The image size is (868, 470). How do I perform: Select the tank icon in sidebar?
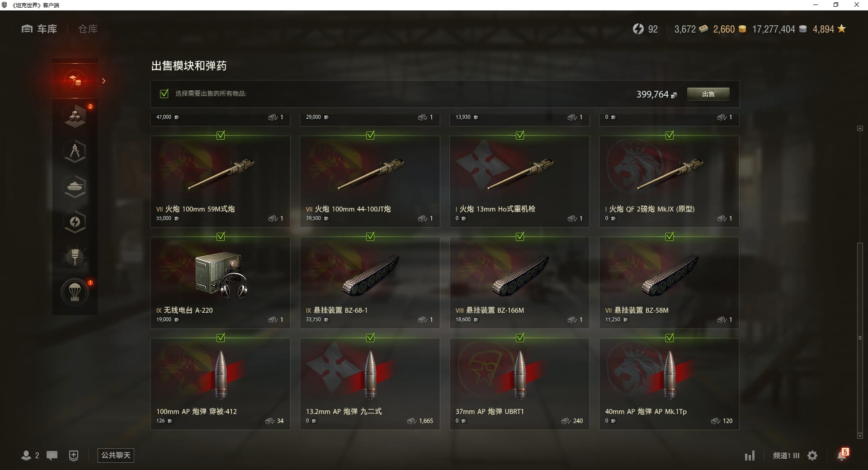click(x=75, y=186)
